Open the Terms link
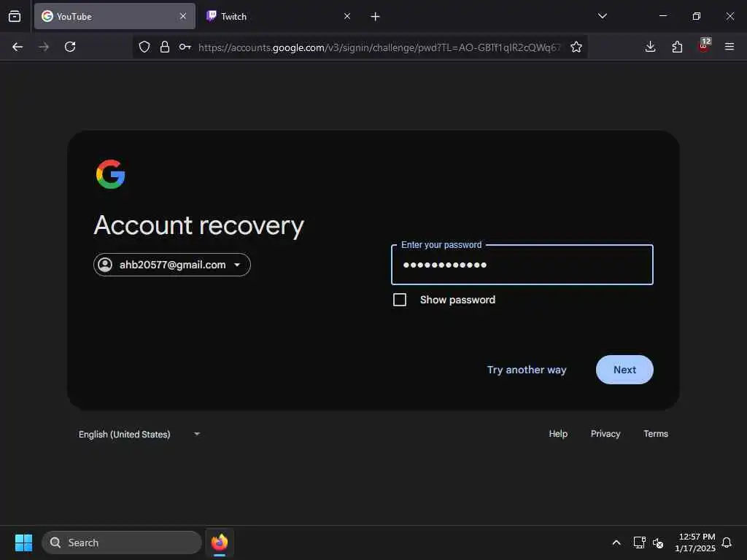Screen dimensions: 747x560 [x=656, y=434]
